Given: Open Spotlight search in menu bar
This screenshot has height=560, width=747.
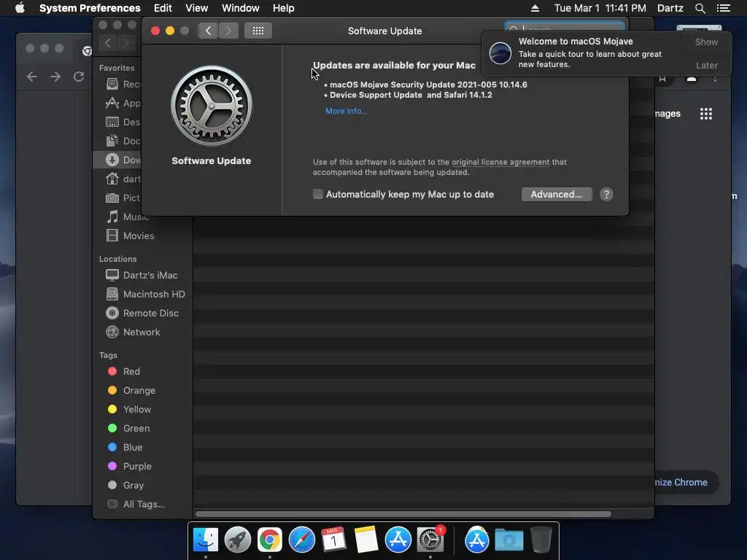Looking at the screenshot, I should (x=700, y=8).
